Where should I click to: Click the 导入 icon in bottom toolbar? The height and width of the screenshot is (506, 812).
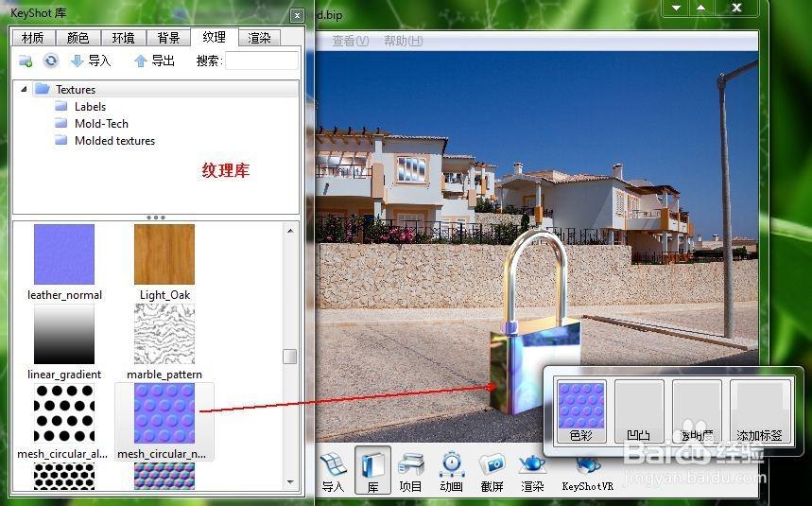(333, 472)
